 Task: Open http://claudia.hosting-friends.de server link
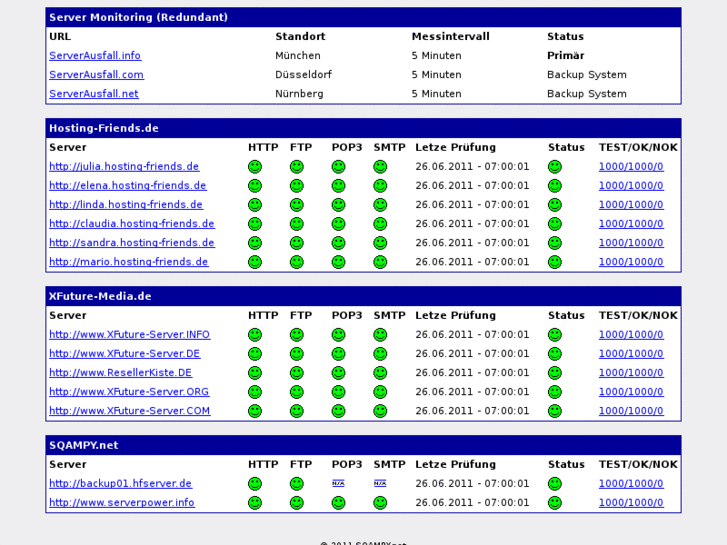pos(132,224)
